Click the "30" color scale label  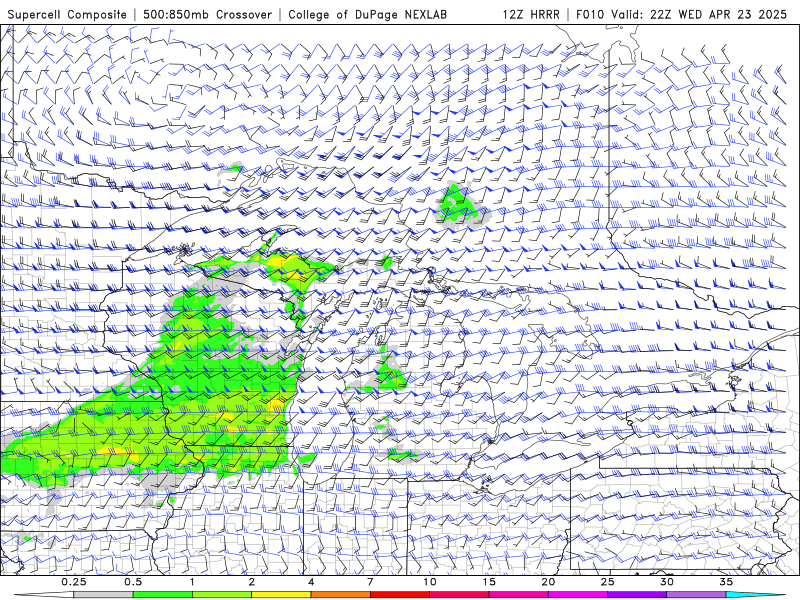666,582
